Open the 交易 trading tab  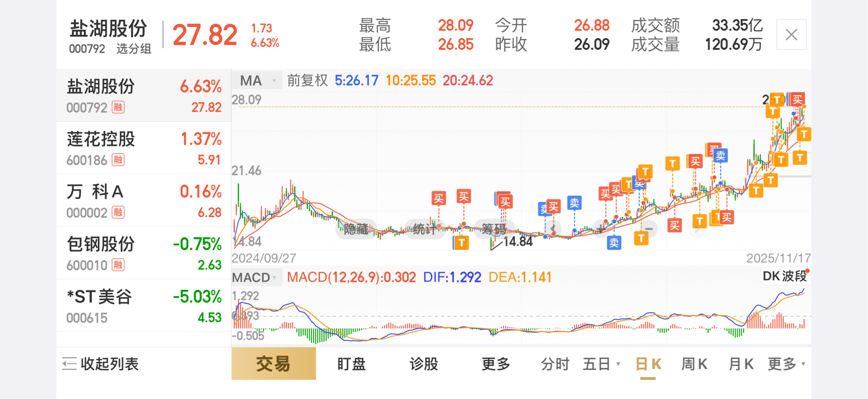point(274,364)
